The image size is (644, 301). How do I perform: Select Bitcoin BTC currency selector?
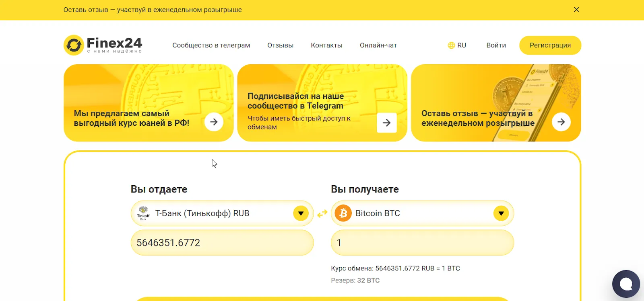422,213
